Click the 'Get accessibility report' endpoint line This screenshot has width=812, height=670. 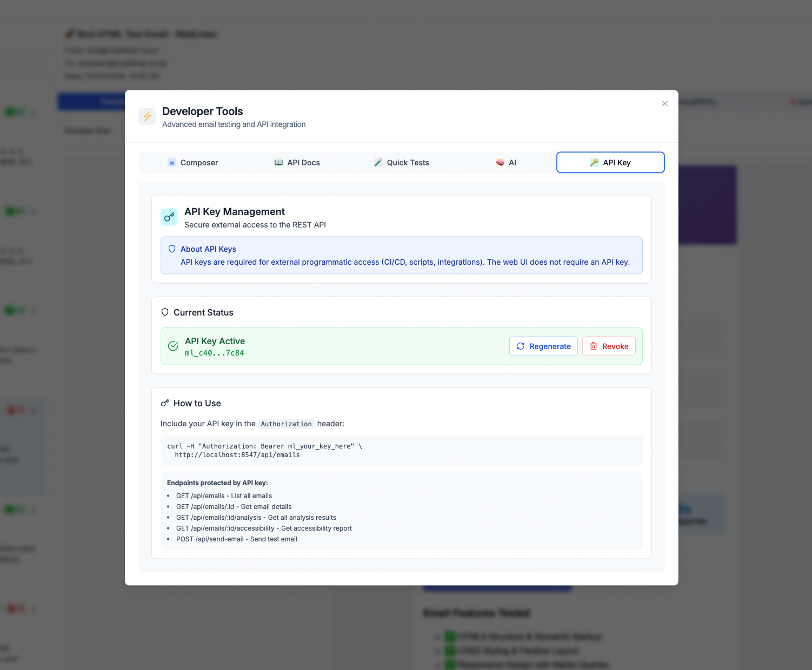(264, 528)
